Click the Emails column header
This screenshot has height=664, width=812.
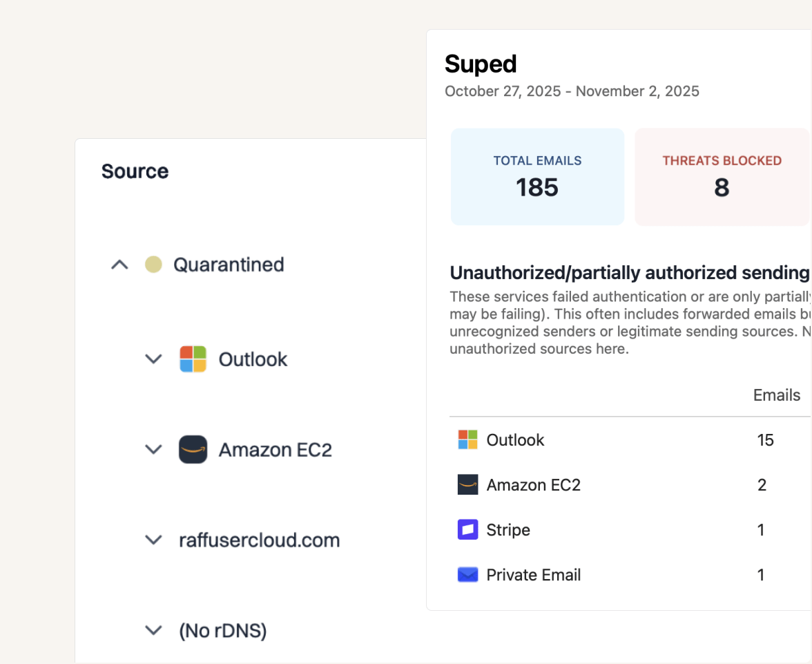click(x=776, y=395)
